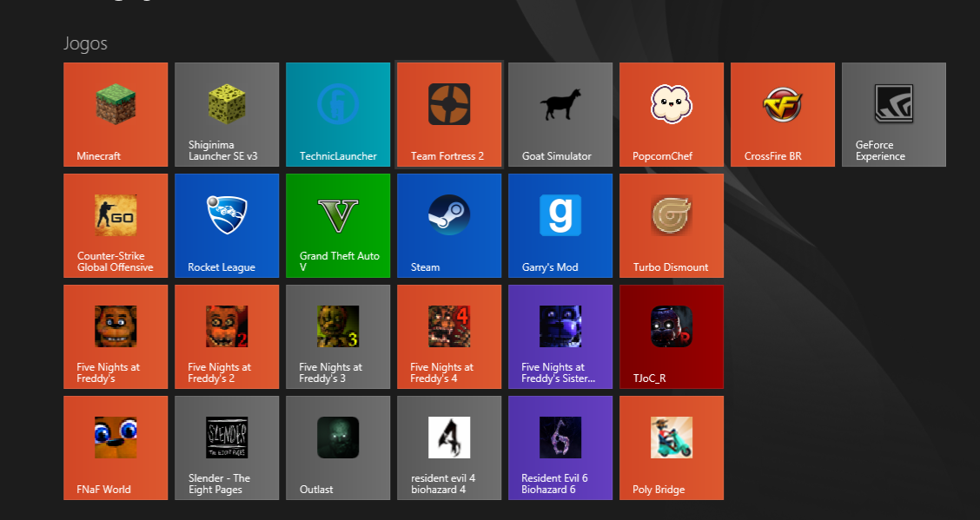The height and width of the screenshot is (520, 980).
Task: Launch Grand Theft Auto V
Action: [338, 226]
